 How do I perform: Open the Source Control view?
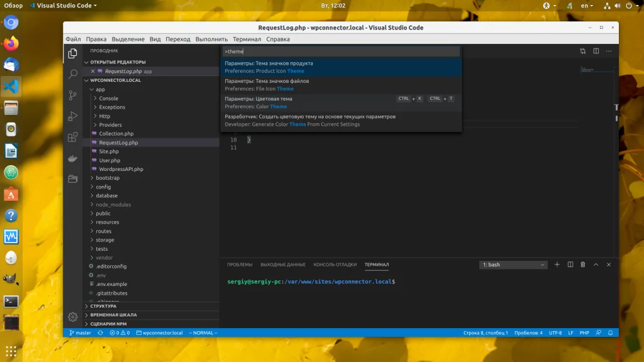pos(73,96)
